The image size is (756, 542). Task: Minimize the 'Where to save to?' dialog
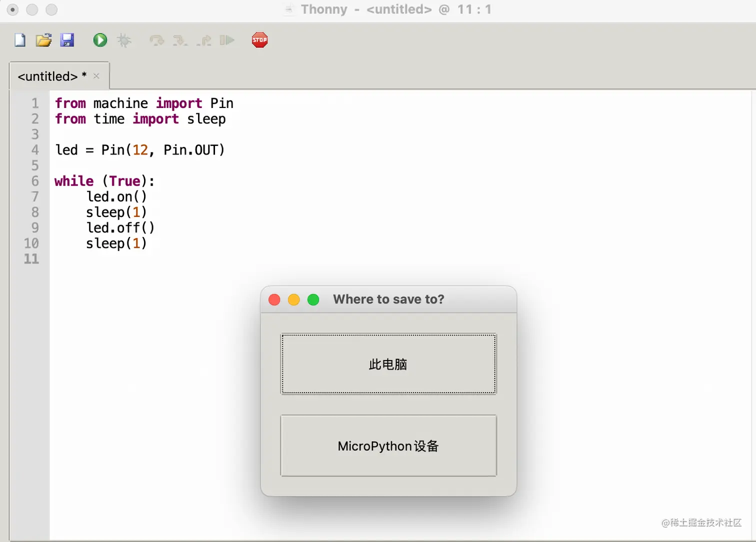(294, 299)
